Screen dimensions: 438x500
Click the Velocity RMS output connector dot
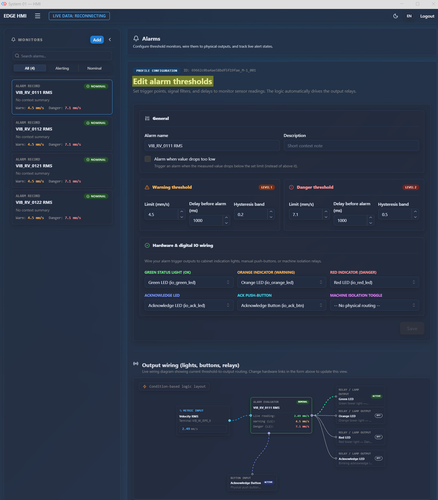(229, 421)
